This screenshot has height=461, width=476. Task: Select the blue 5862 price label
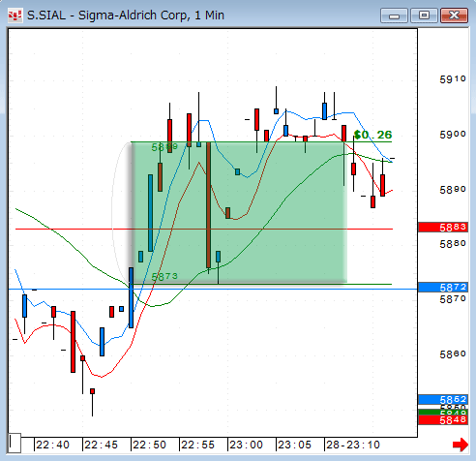pos(443,399)
